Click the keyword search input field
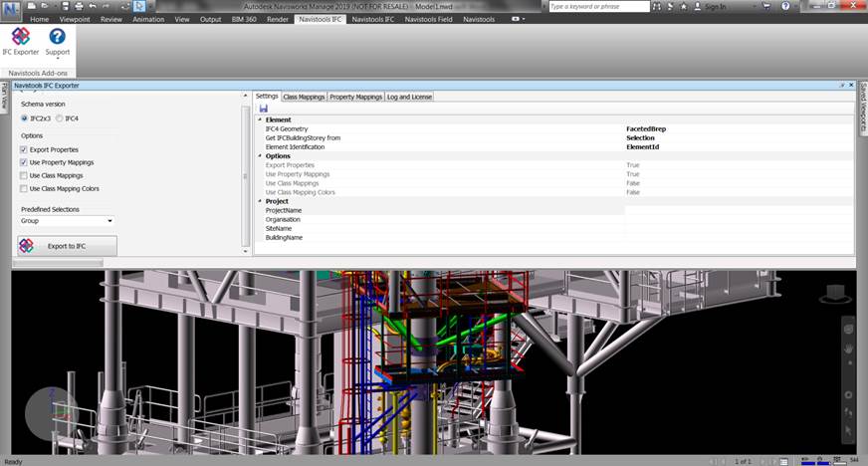This screenshot has width=868, height=466. [x=599, y=7]
